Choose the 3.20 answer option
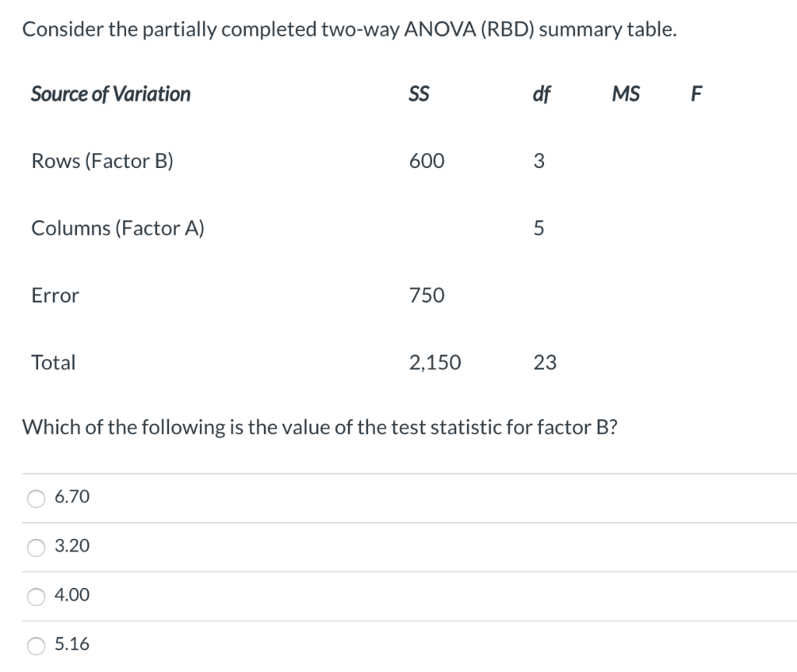 (x=36, y=548)
